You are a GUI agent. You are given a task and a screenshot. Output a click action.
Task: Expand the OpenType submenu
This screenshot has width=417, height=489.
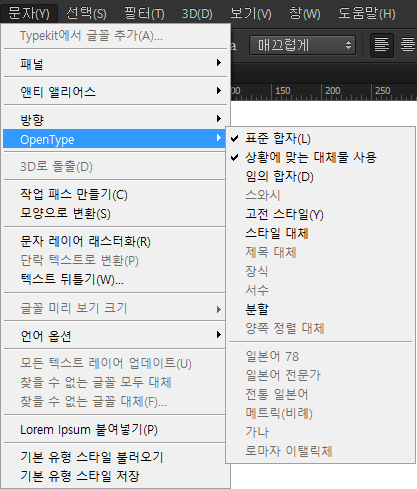tap(115, 139)
